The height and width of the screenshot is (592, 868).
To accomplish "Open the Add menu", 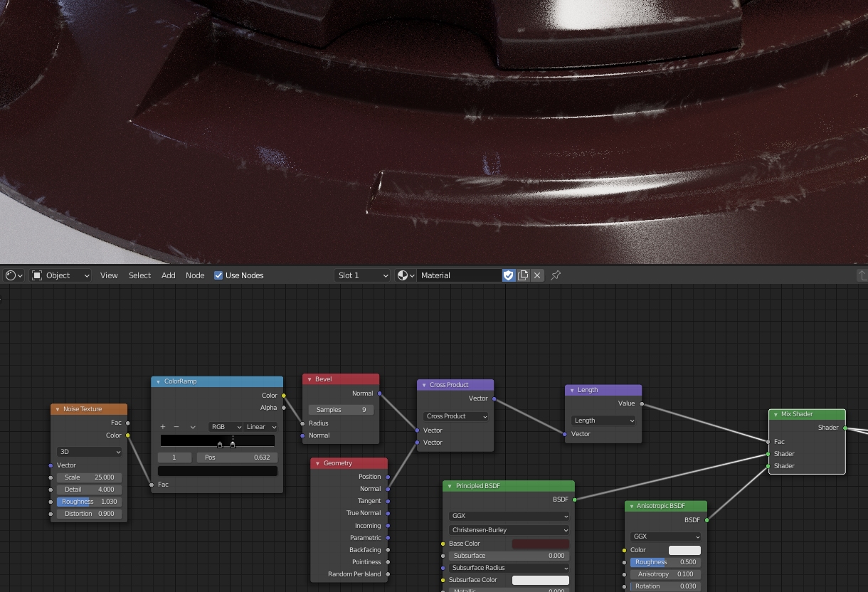I will coord(169,275).
